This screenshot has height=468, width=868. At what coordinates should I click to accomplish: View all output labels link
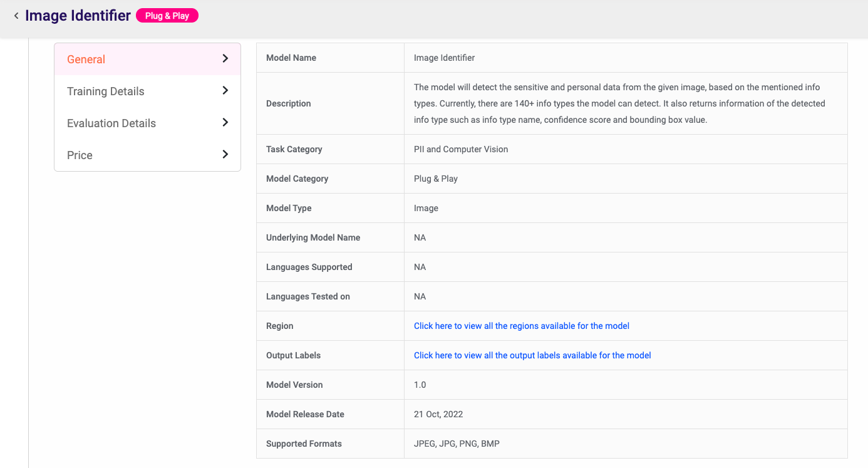pyautogui.click(x=532, y=355)
